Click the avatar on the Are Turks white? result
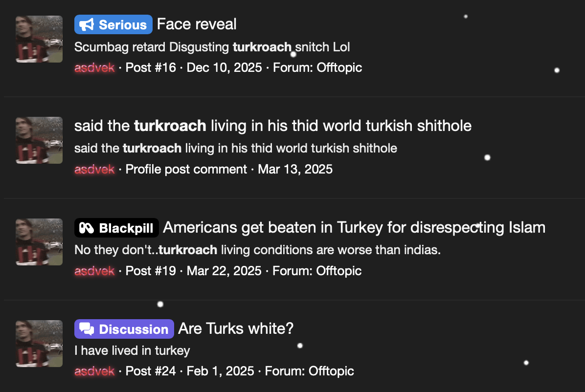 [39, 344]
